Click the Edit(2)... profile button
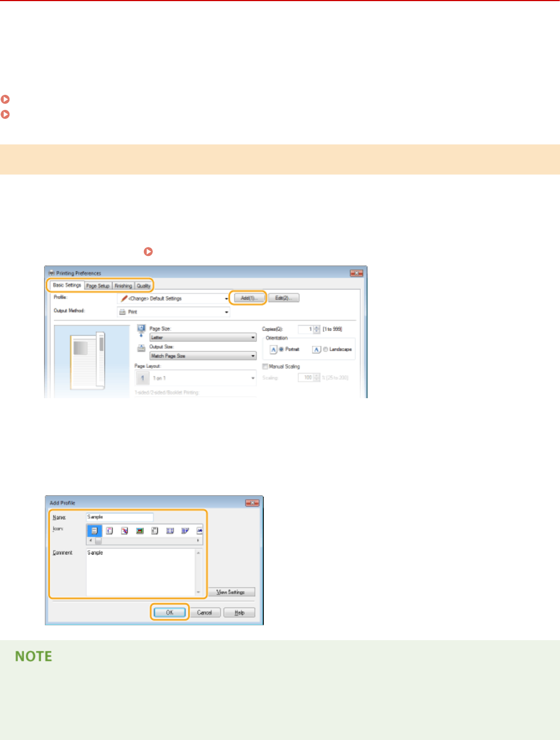Viewport: 560px width, 740px height. (x=283, y=298)
